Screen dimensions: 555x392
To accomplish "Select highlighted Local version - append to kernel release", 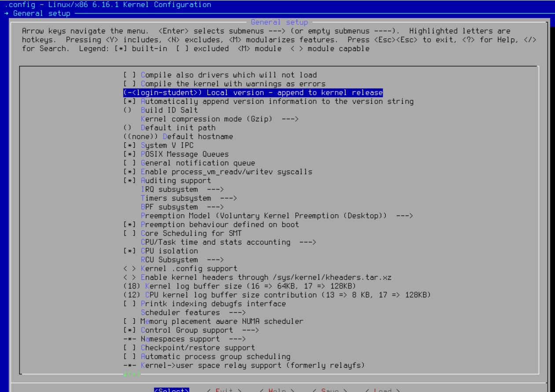I will pos(253,92).
